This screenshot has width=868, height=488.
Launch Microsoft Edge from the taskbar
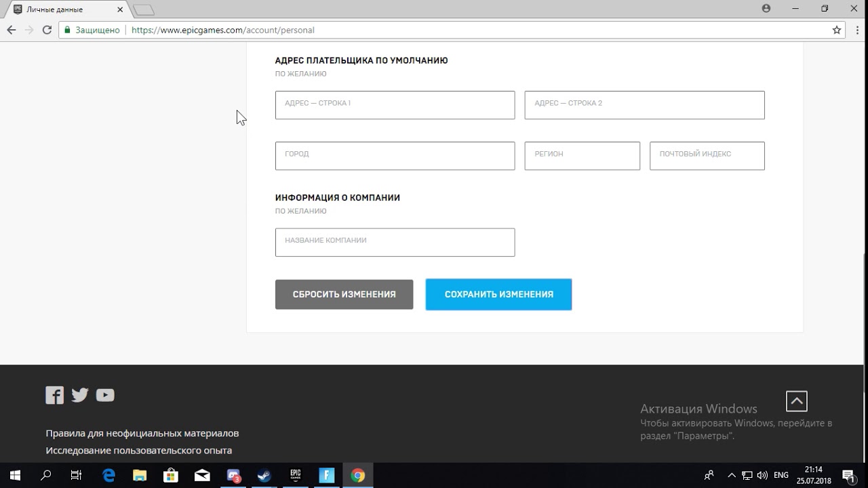pyautogui.click(x=108, y=475)
